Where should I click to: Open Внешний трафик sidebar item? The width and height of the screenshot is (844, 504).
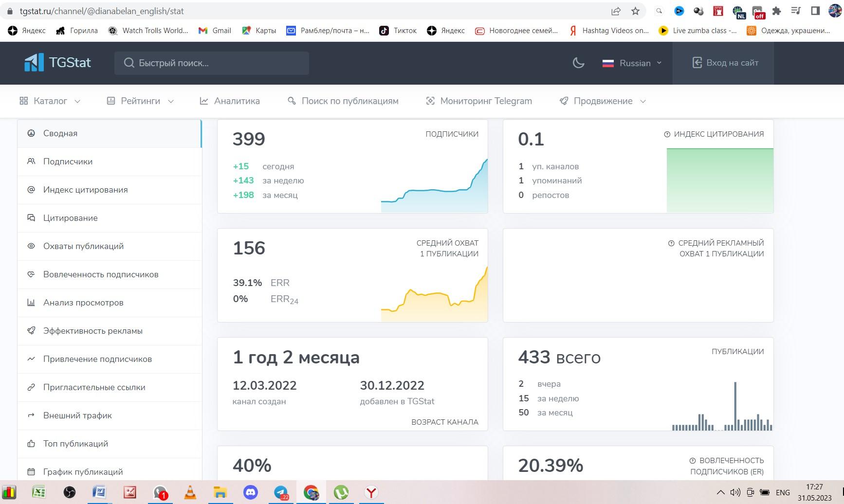pyautogui.click(x=110, y=415)
